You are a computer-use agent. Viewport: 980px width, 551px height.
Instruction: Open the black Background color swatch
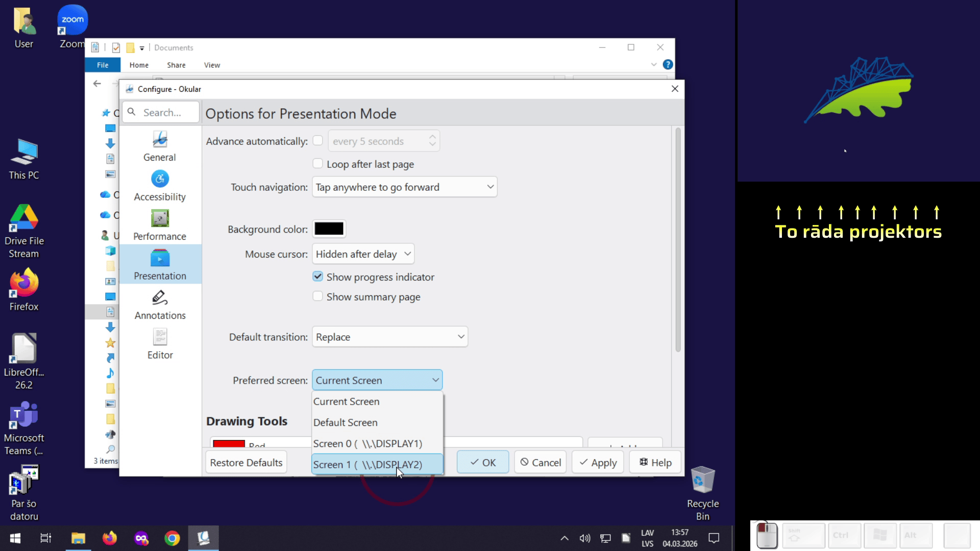click(329, 229)
